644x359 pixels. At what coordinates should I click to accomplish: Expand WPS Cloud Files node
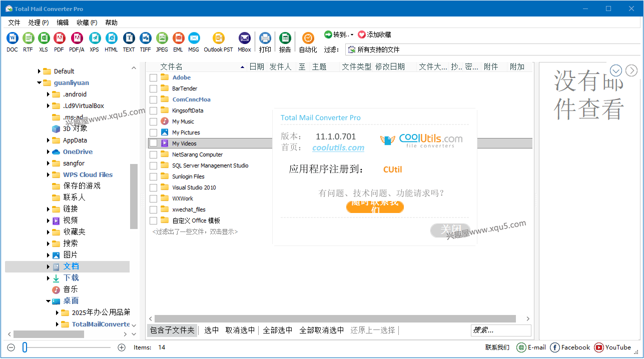coord(49,175)
